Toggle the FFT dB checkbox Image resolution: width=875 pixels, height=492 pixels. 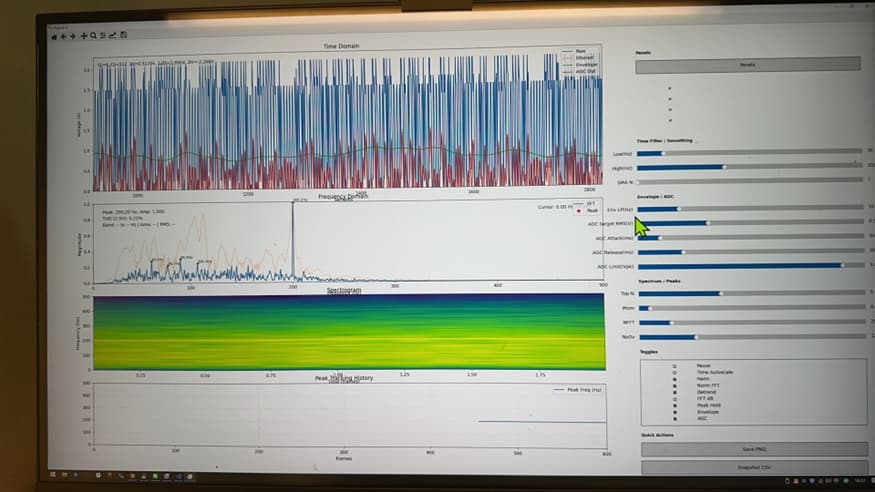[x=675, y=399]
